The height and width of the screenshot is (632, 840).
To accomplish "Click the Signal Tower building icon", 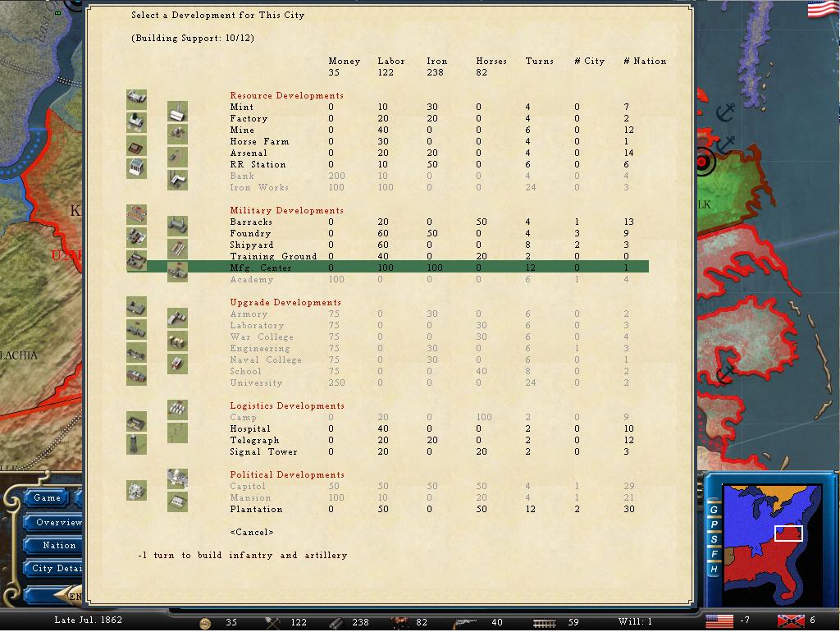I will coord(137,444).
